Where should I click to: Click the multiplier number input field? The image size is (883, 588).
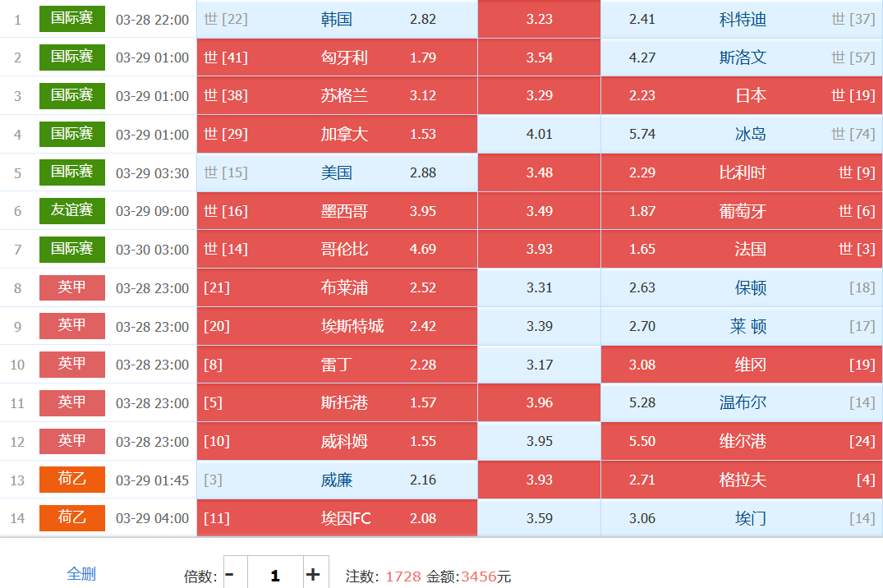point(274,575)
